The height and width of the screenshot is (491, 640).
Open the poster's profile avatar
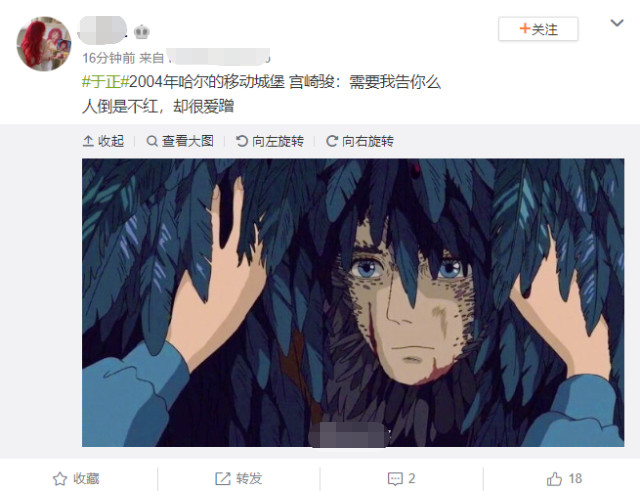click(x=44, y=44)
